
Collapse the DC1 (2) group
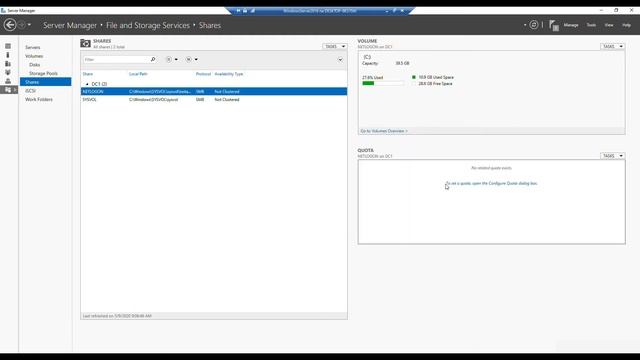point(87,84)
